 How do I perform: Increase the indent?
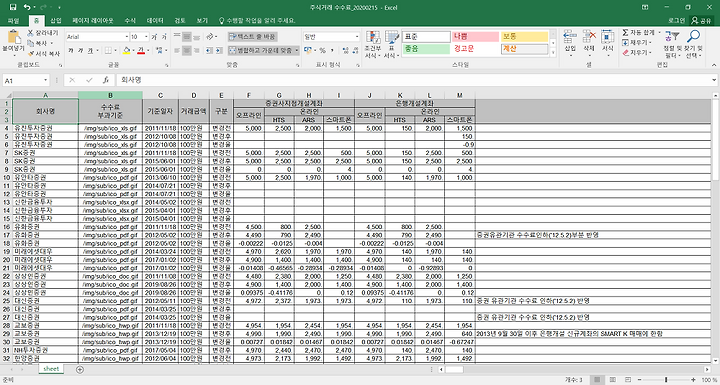(218, 50)
